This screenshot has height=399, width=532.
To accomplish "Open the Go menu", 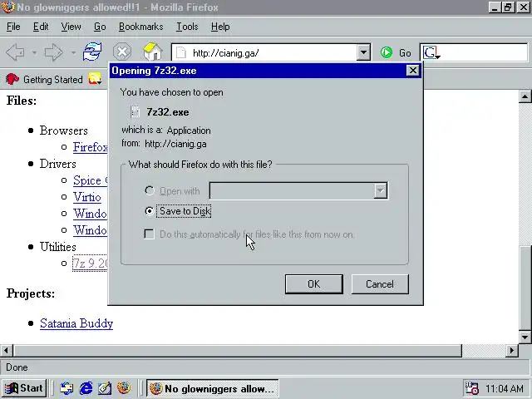I will pyautogui.click(x=100, y=27).
